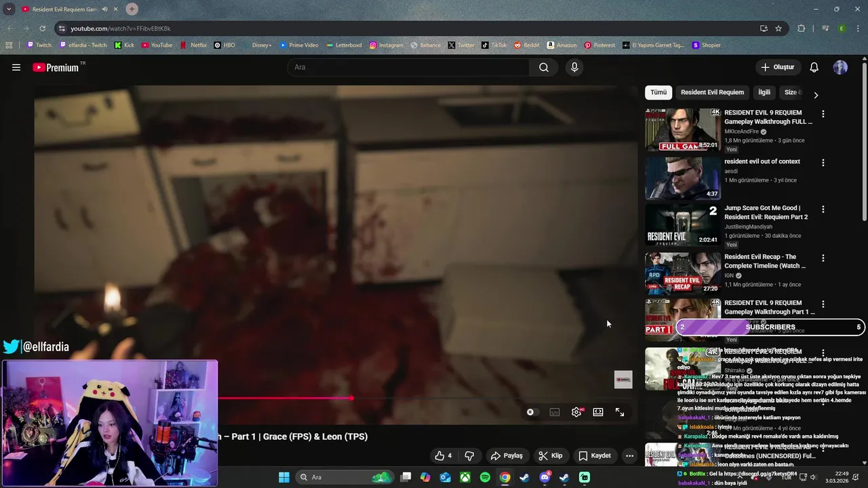The width and height of the screenshot is (868, 488).
Task: Open the Letterboxd bookmark
Action: coord(344,45)
